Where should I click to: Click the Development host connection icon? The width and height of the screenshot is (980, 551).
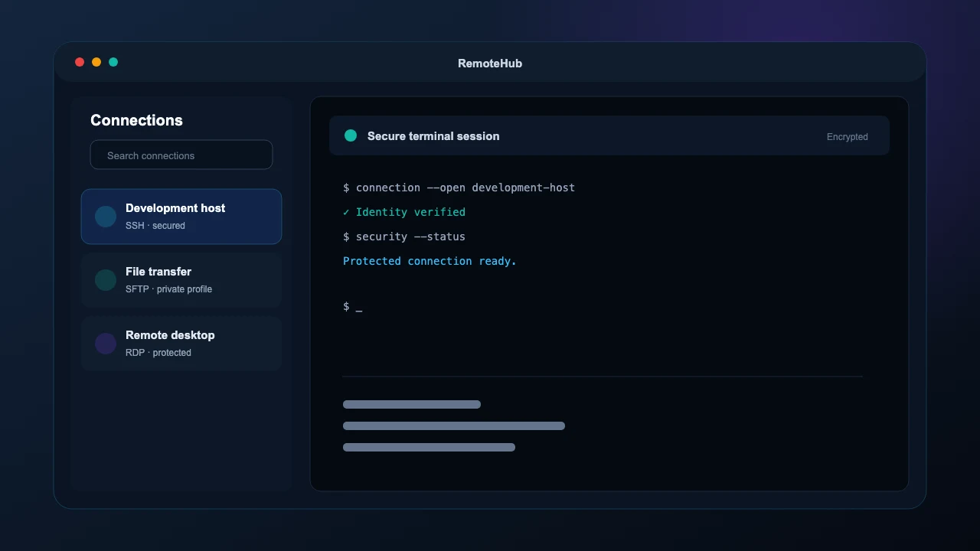106,217
